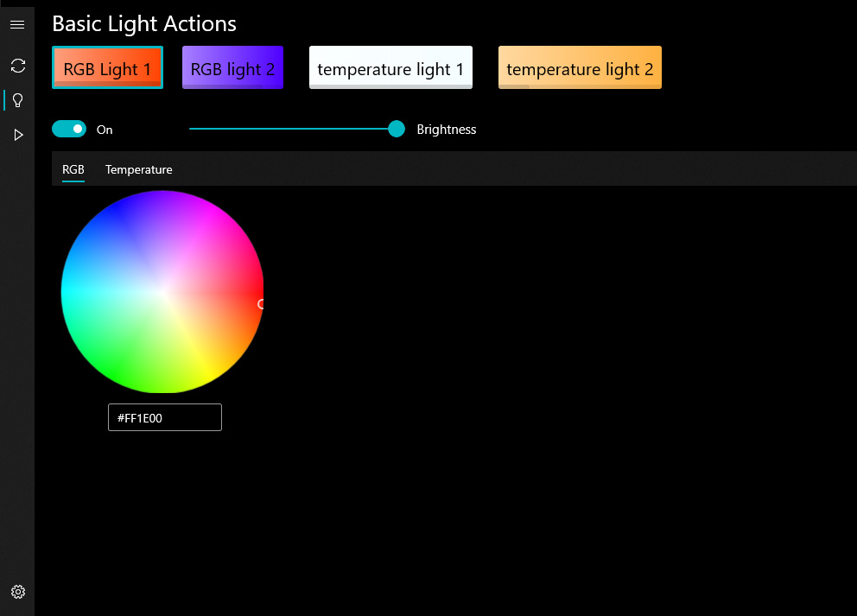857x616 pixels.
Task: Open the lightbulb lights page icon
Action: [x=17, y=100]
